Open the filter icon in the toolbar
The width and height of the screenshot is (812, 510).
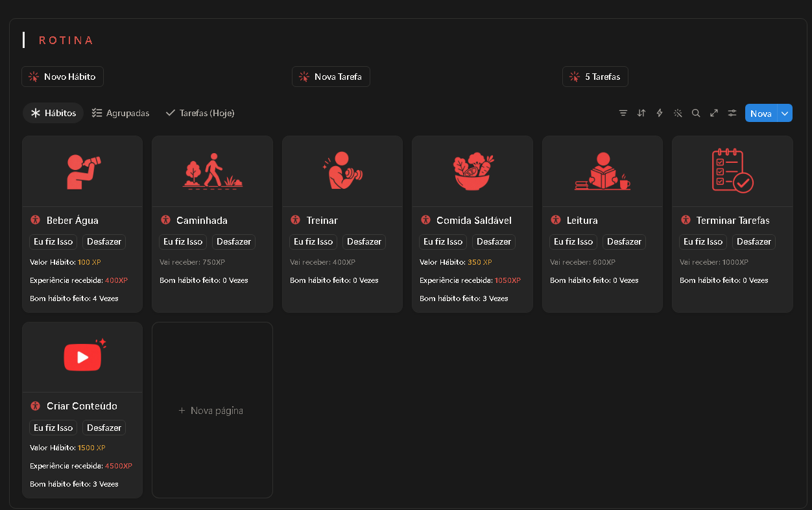click(x=623, y=113)
